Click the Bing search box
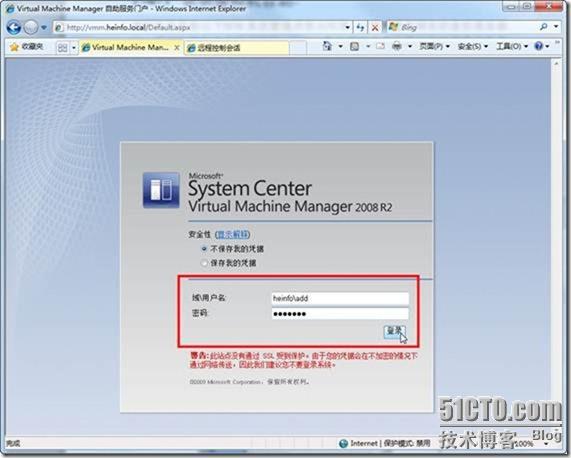Viewport: 571px width, 458px height. (x=462, y=27)
